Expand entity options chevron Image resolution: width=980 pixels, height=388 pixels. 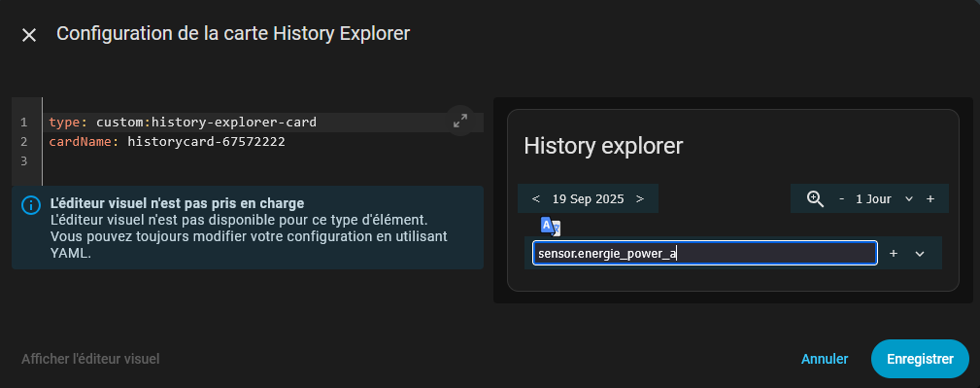(x=920, y=254)
